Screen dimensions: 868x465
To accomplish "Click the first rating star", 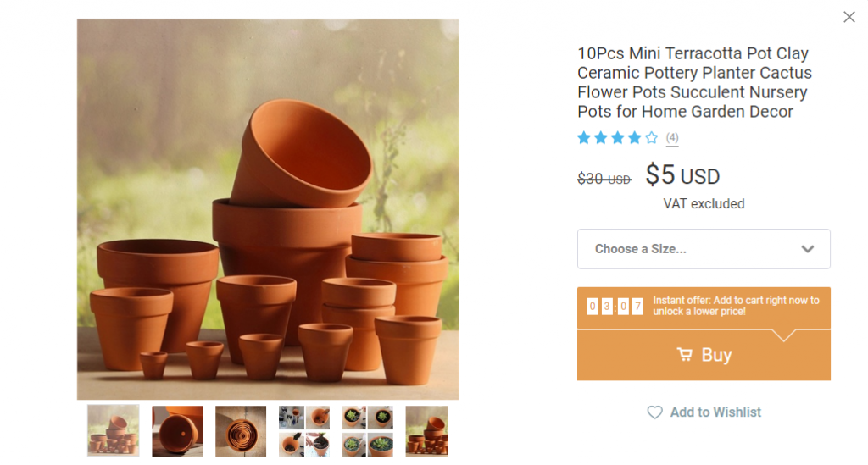I will 584,138.
